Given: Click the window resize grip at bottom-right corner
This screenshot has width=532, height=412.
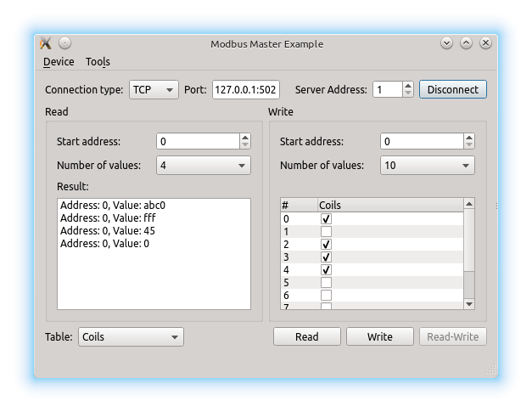Looking at the screenshot, I should click(490, 370).
